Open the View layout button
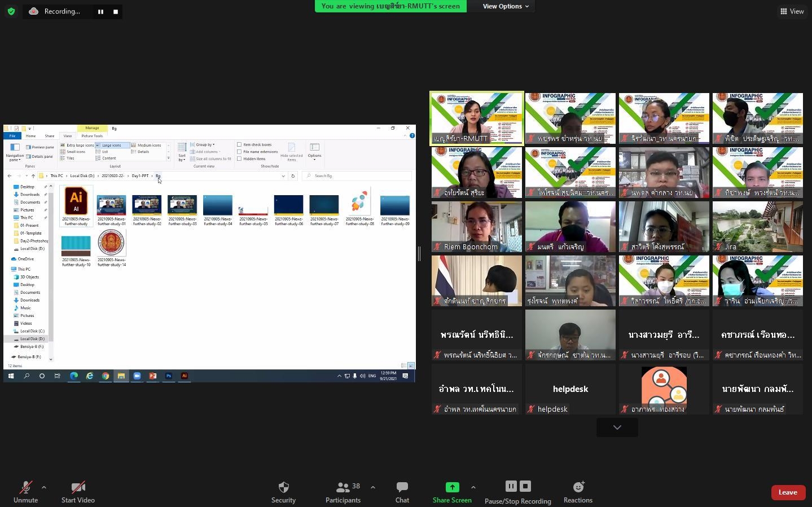812x507 pixels. pos(792,11)
